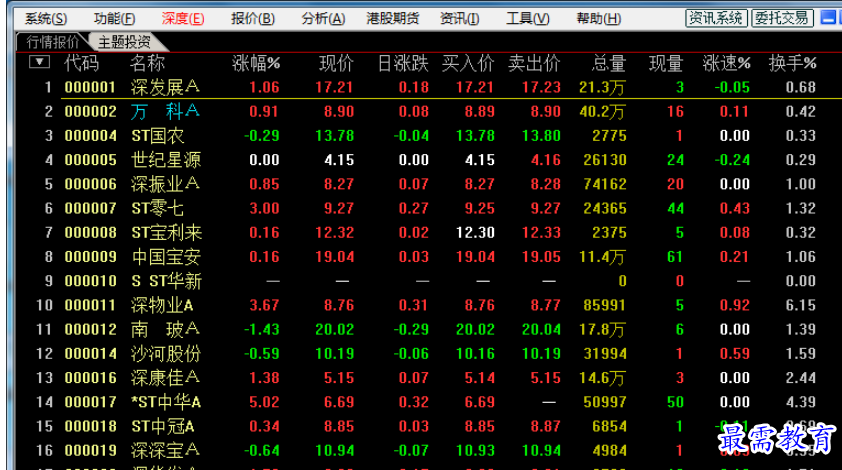The height and width of the screenshot is (470, 842).
Task: Click 现价 value 20.02 for 南玻A
Action: tap(335, 329)
